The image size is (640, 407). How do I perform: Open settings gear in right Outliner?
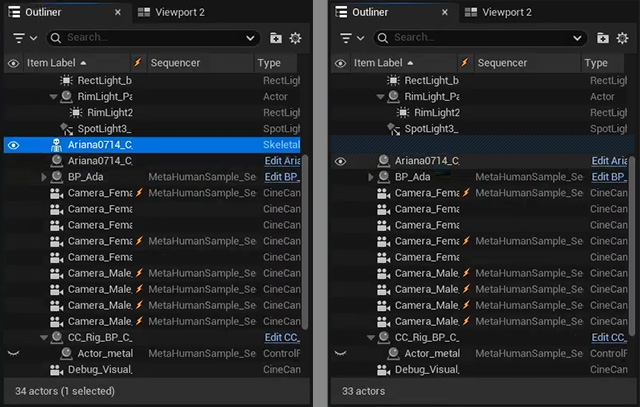(x=622, y=38)
